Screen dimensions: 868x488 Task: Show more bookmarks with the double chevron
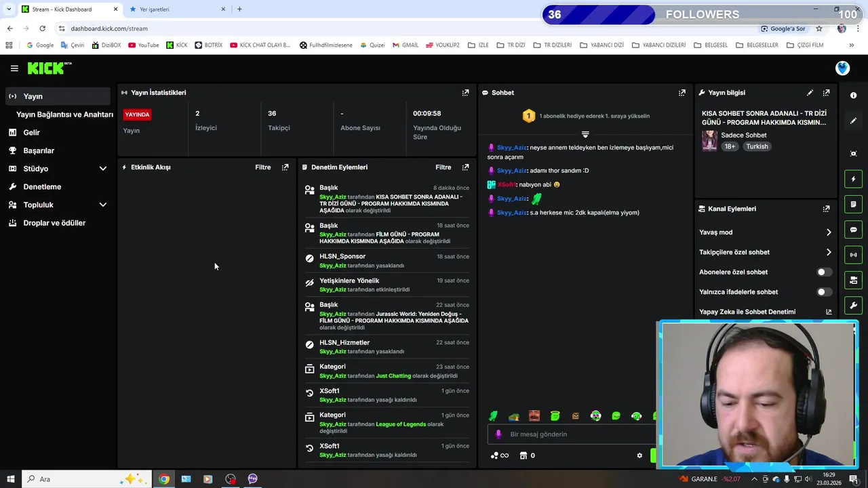(852, 45)
